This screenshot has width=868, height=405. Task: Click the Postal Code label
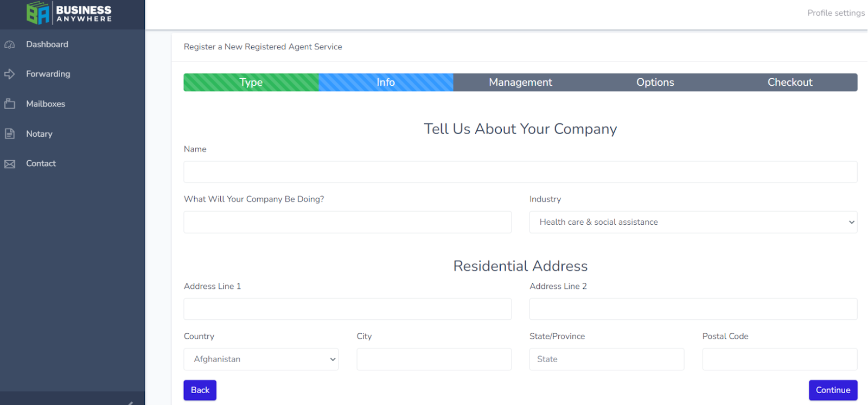pyautogui.click(x=725, y=336)
